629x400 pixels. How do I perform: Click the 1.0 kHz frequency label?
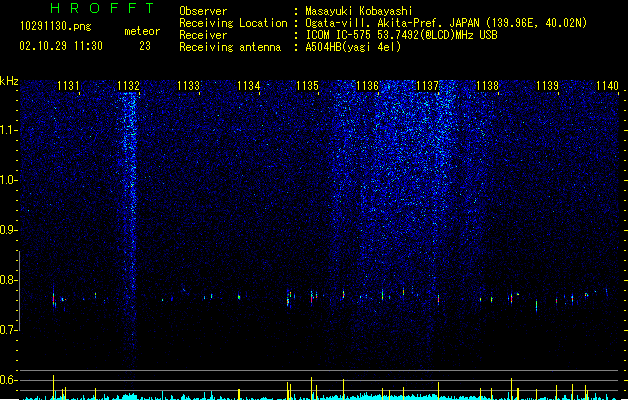click(x=8, y=180)
